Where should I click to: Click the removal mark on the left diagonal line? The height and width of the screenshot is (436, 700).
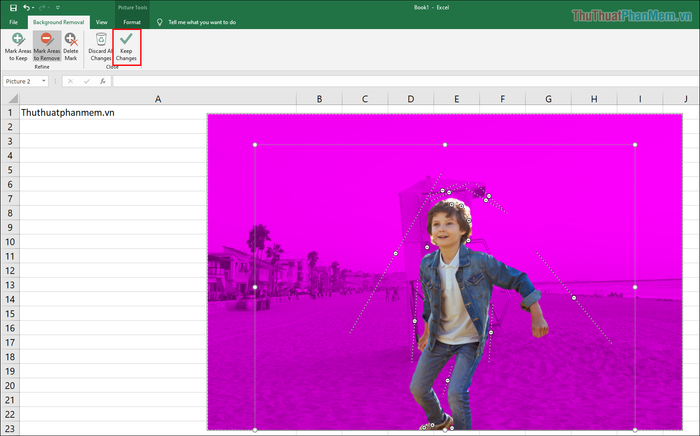click(x=396, y=253)
